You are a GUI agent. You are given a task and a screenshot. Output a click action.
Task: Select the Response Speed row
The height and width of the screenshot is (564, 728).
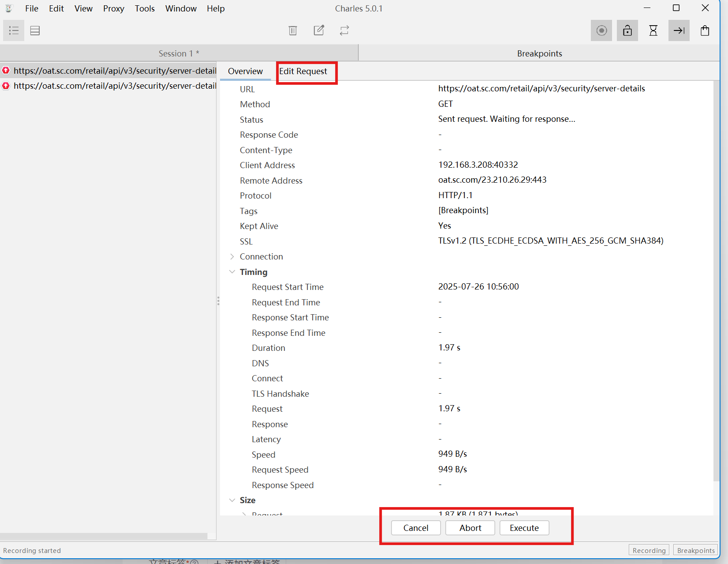pyautogui.click(x=467, y=485)
